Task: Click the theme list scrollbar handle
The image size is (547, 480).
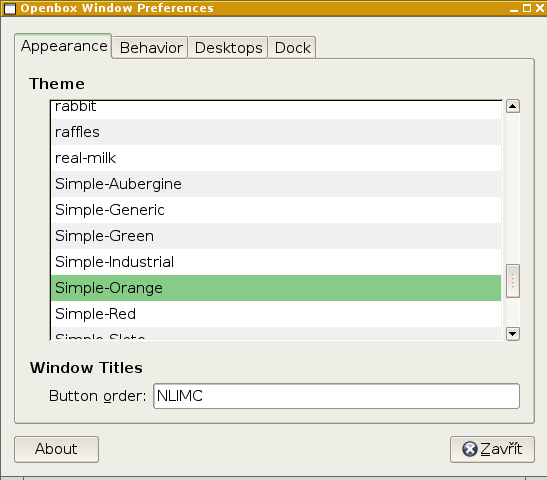Action: (x=512, y=281)
